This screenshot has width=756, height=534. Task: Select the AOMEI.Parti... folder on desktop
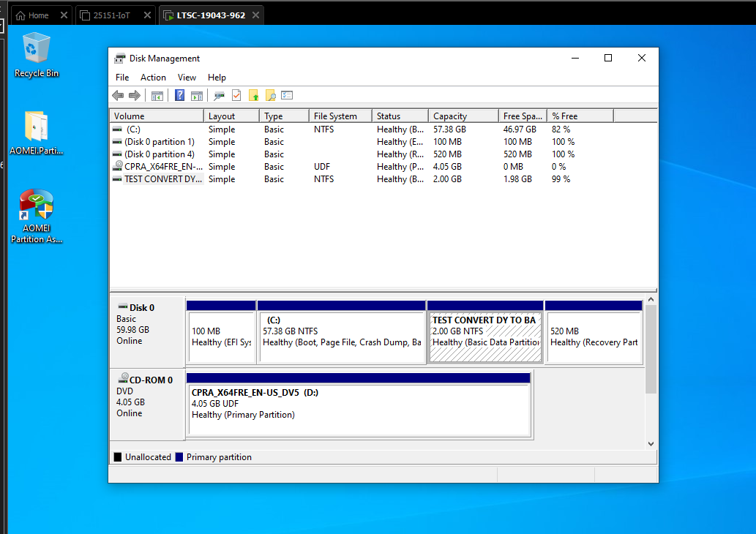[36, 132]
